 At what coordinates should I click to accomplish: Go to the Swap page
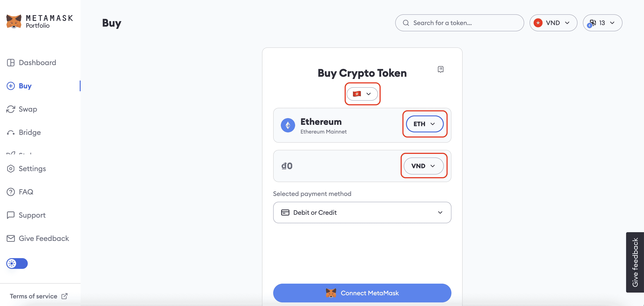click(x=28, y=109)
